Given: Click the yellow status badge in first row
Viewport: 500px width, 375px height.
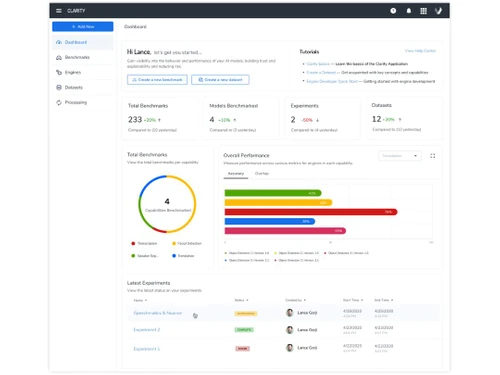Looking at the screenshot, I should click(246, 313).
